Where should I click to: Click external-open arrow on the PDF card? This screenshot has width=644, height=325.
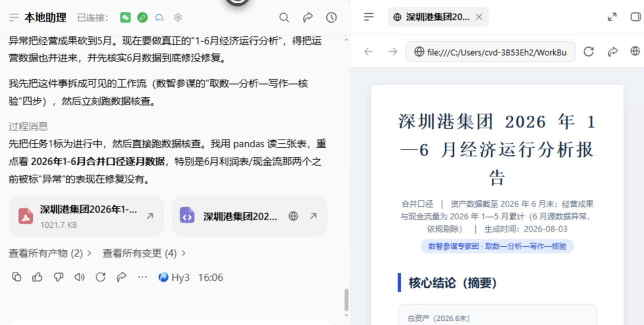tap(150, 216)
